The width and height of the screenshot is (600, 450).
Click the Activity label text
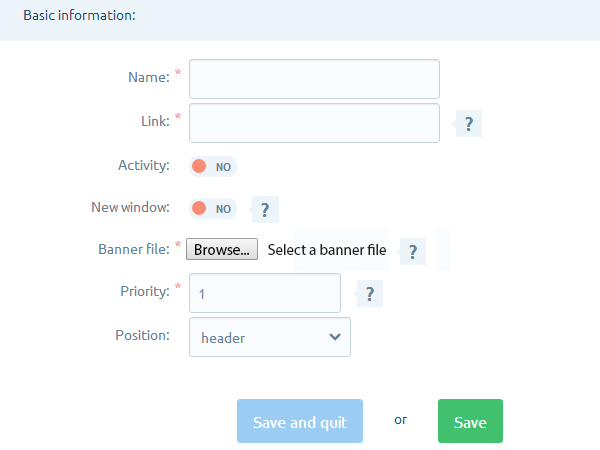[x=143, y=165]
